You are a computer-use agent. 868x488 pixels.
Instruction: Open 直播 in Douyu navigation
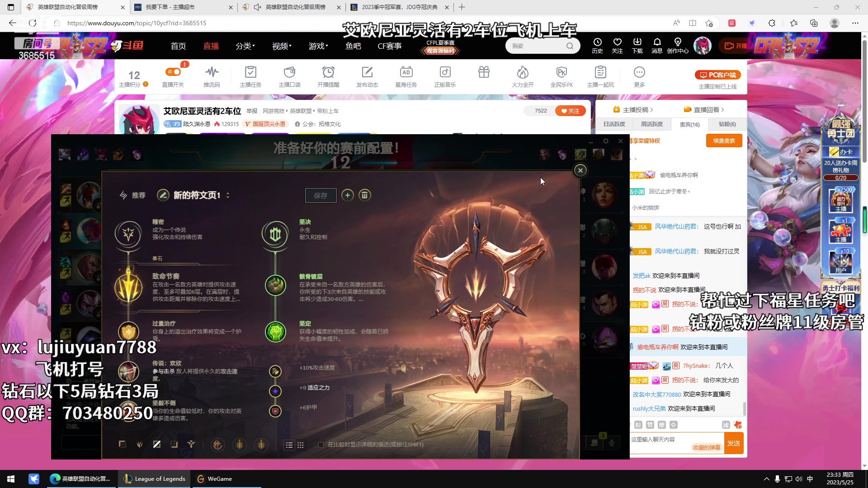(211, 46)
